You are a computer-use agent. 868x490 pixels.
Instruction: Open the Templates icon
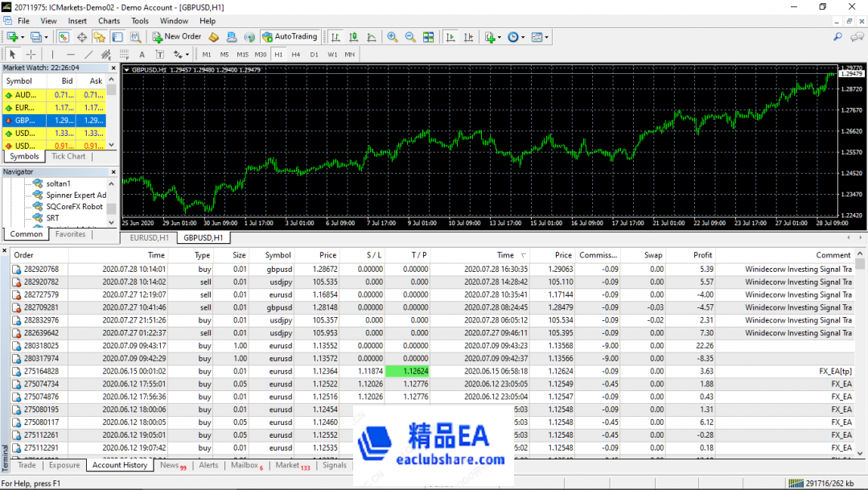[x=537, y=37]
